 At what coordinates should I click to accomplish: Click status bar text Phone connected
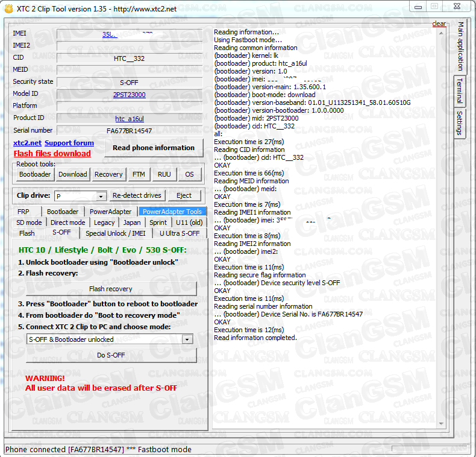click(x=98, y=449)
